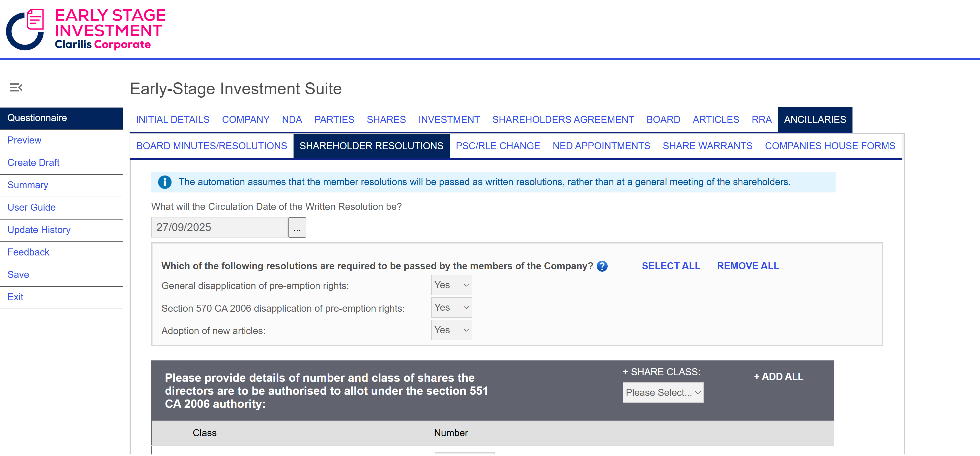The height and width of the screenshot is (456, 980).
Task: Open the Share Class Please Select dropdown
Action: point(663,392)
